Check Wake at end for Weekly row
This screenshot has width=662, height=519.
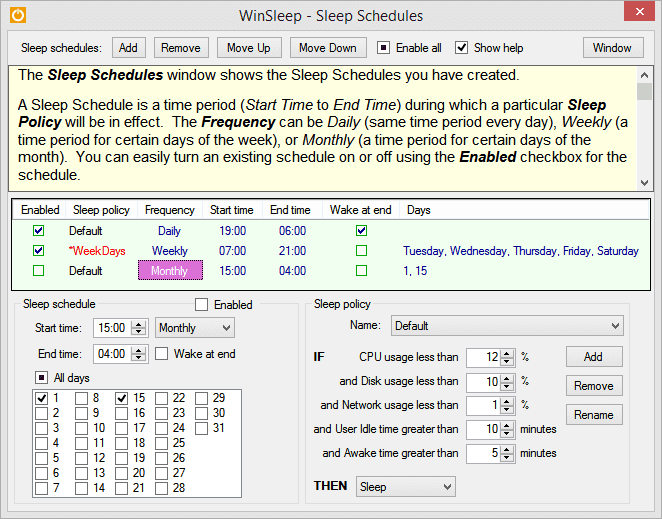point(361,250)
